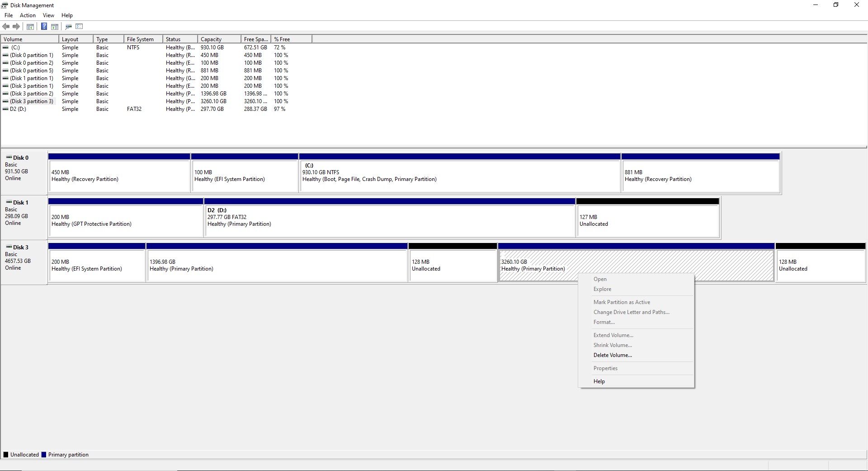The image size is (868, 471).
Task: Toggle the Show/Hide Action Pane icon
Action: [55, 26]
